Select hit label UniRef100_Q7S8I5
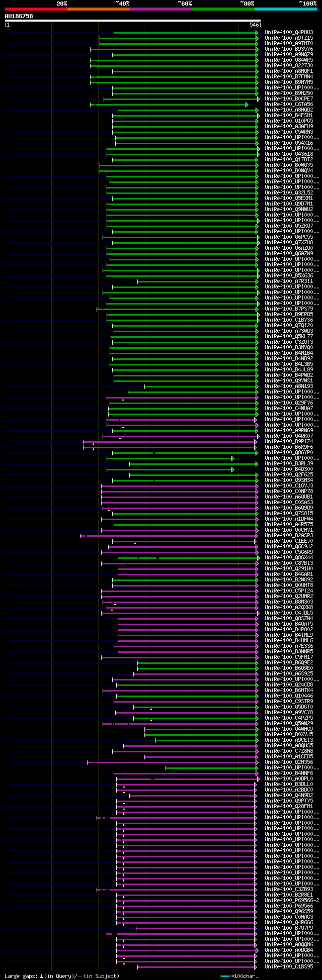Image resolution: width=322 pixels, height=980 pixels. pos(289,514)
